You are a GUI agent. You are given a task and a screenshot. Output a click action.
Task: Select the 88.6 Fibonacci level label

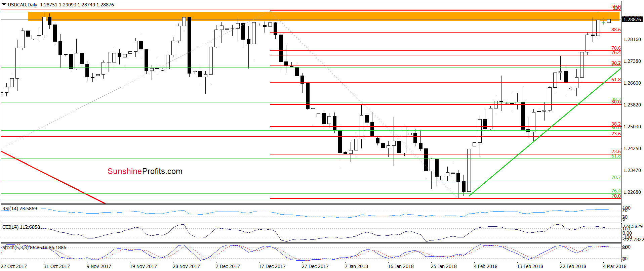(616, 30)
